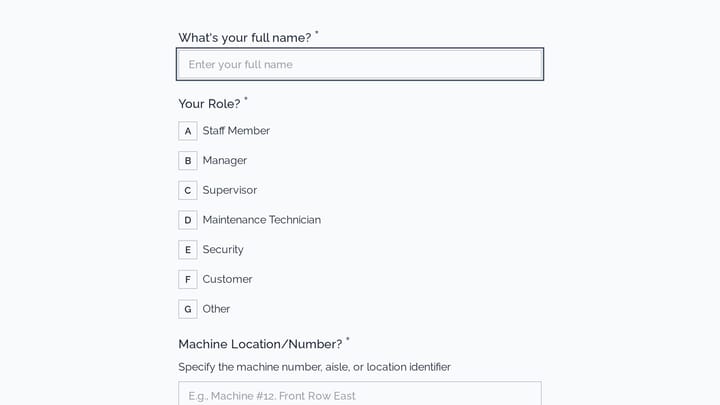This screenshot has height=405, width=720.
Task: Select the C key box for Supervisor
Action: point(188,191)
